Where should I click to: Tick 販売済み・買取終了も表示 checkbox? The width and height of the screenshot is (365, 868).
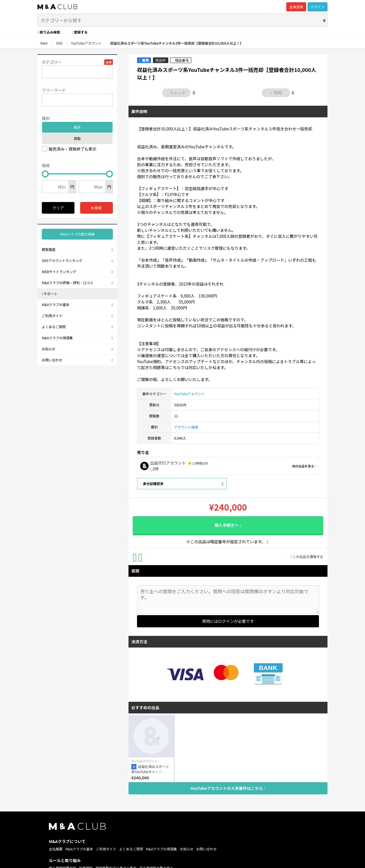point(44,149)
